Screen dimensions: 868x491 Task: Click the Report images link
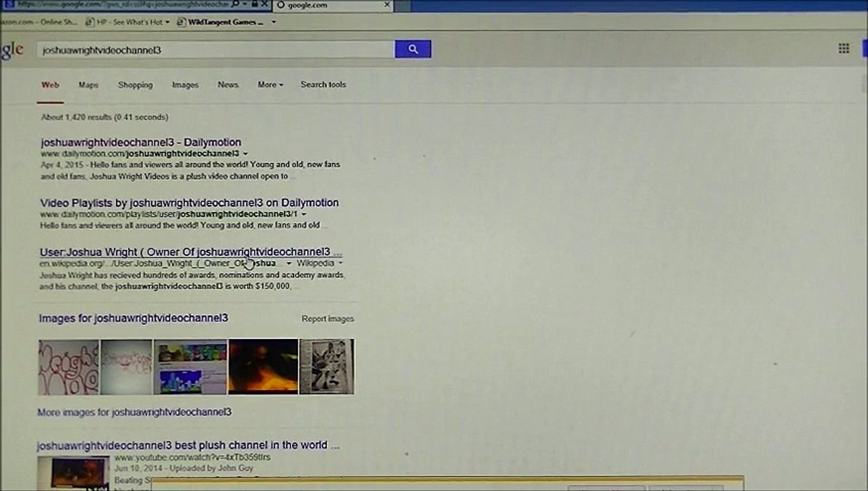(328, 318)
